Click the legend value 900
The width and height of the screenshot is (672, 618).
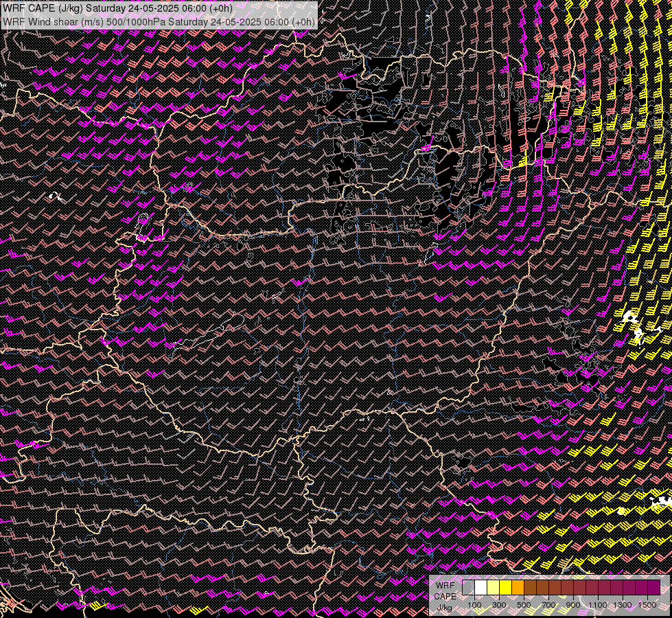tap(573, 605)
